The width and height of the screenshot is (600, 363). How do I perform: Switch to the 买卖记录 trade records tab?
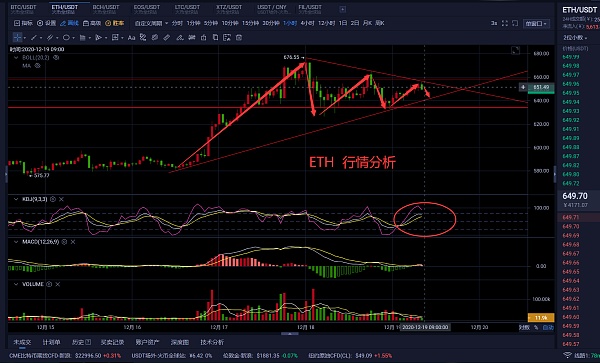point(112,342)
